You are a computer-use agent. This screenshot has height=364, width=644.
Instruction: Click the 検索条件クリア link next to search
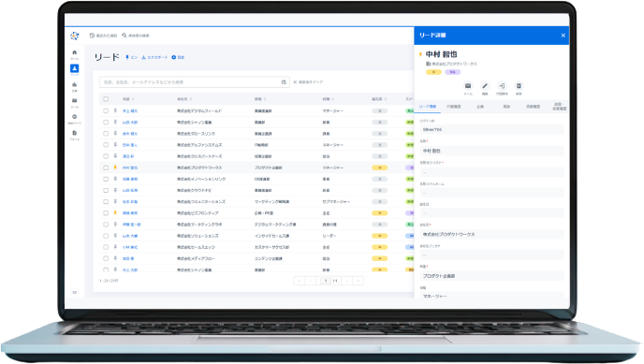(x=308, y=82)
